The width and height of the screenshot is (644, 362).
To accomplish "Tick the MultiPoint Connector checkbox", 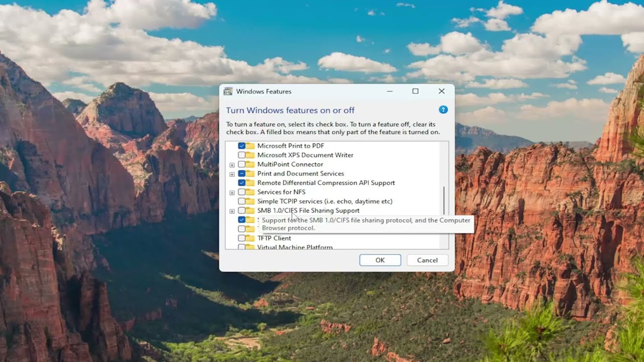I will click(242, 164).
